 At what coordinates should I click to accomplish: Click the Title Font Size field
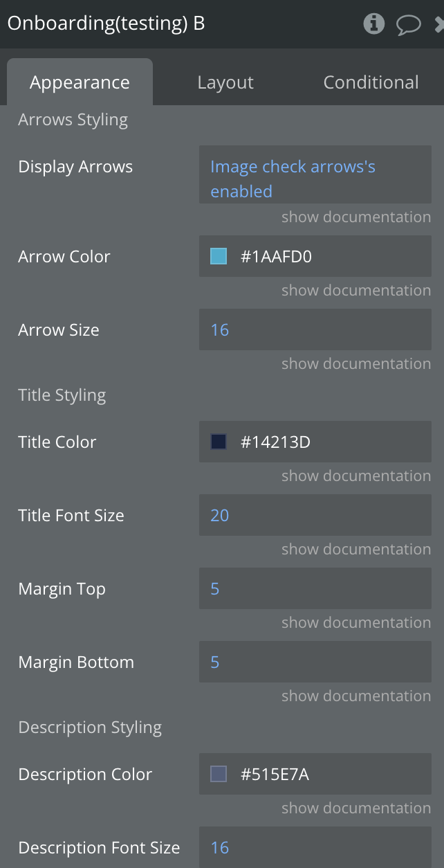(315, 516)
